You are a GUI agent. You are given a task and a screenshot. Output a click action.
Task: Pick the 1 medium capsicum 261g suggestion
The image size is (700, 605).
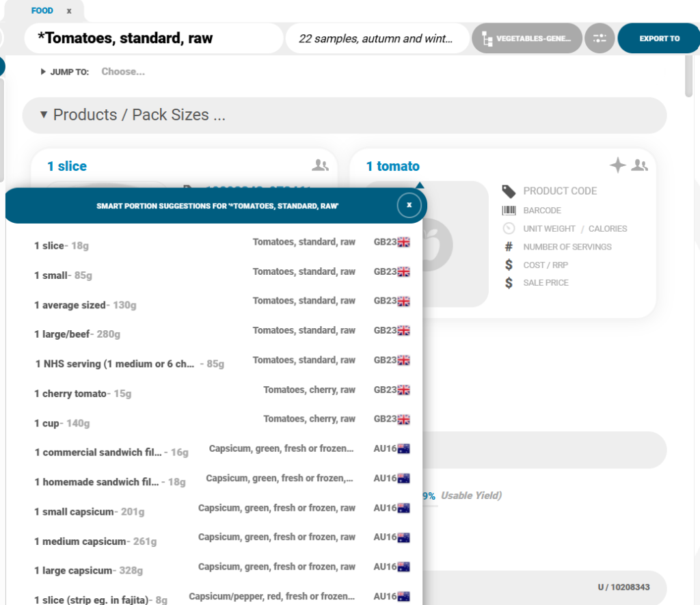[x=96, y=541]
